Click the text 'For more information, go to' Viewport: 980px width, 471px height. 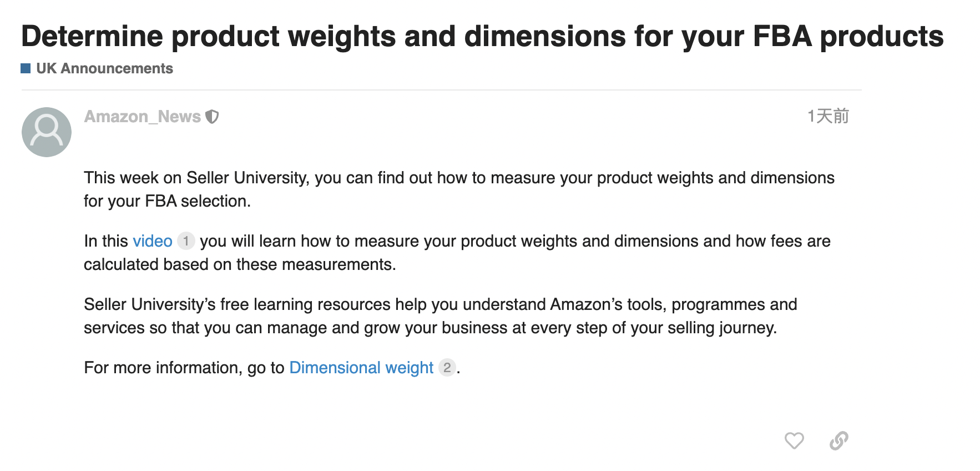click(184, 368)
